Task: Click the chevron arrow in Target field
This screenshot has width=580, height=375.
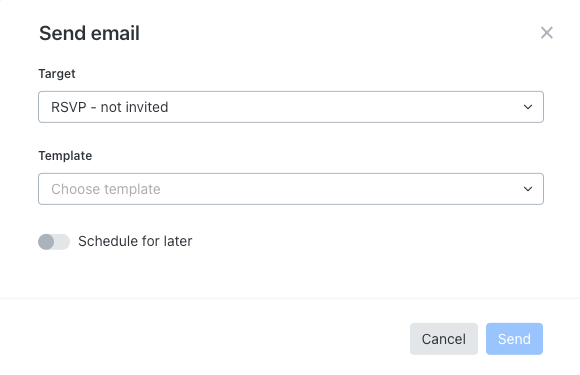Action: pos(528,107)
